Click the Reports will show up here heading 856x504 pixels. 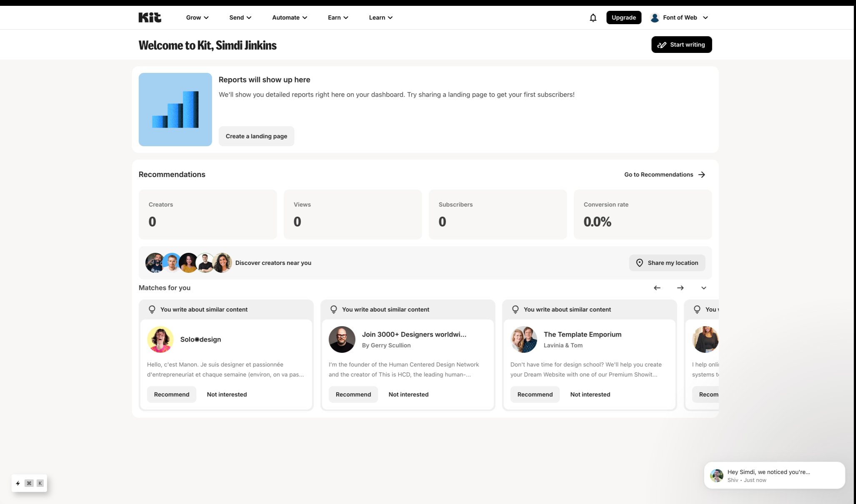(x=264, y=80)
